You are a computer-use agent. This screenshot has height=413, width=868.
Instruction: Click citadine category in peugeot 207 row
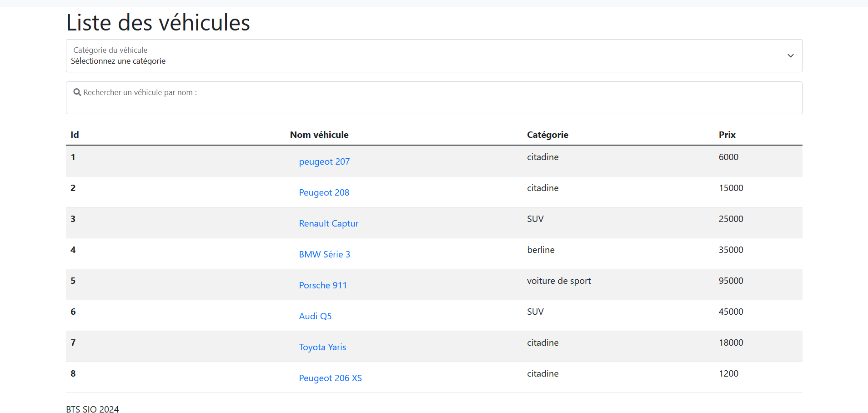point(542,157)
